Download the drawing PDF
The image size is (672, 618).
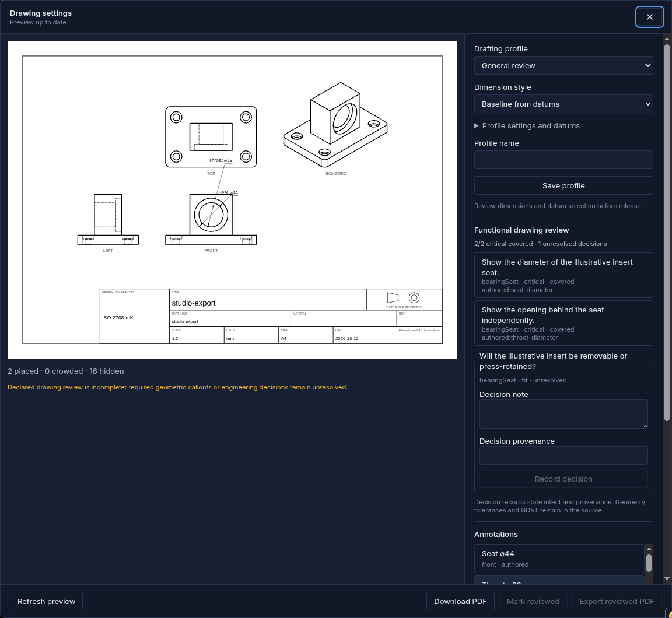460,601
